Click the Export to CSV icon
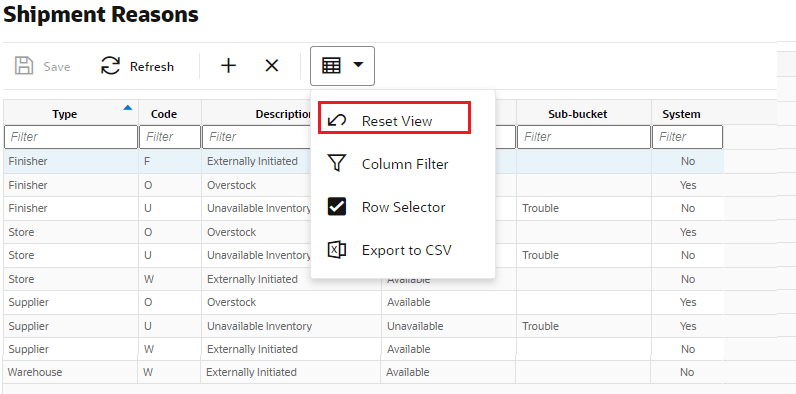The image size is (796, 394). coord(337,250)
